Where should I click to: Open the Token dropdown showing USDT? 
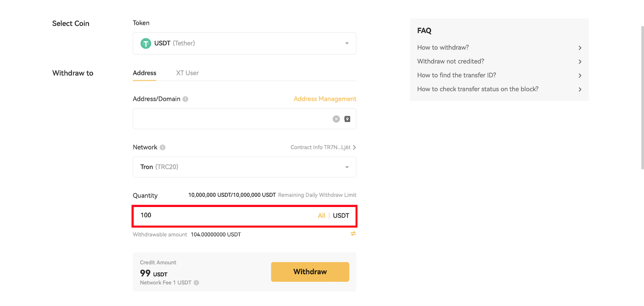pos(244,43)
